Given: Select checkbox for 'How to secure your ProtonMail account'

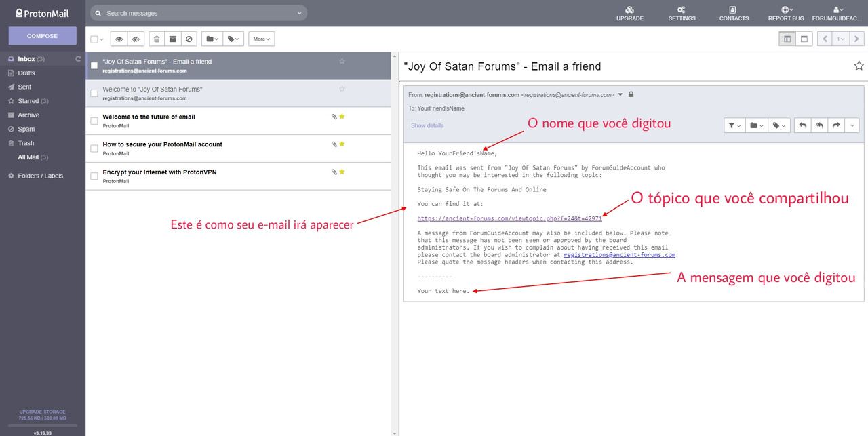Looking at the screenshot, I should tap(94, 148).
